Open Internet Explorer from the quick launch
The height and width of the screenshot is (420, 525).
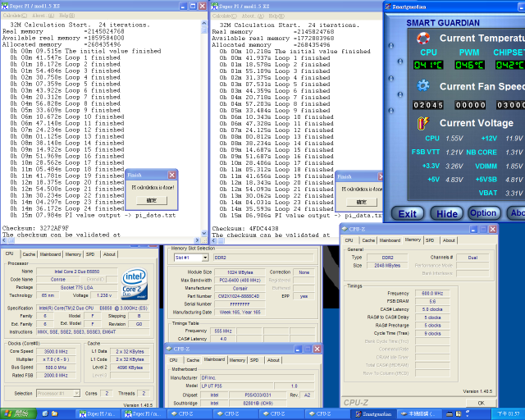tap(45, 413)
